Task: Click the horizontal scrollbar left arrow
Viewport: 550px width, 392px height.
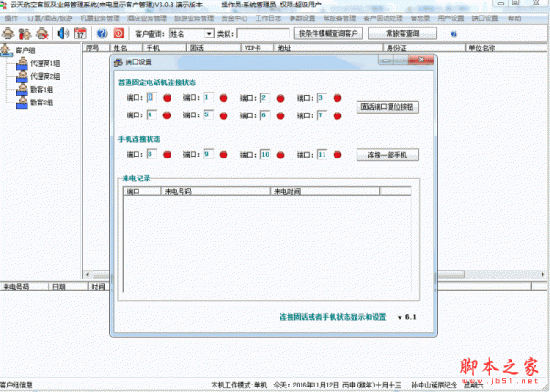Action: [x=88, y=274]
